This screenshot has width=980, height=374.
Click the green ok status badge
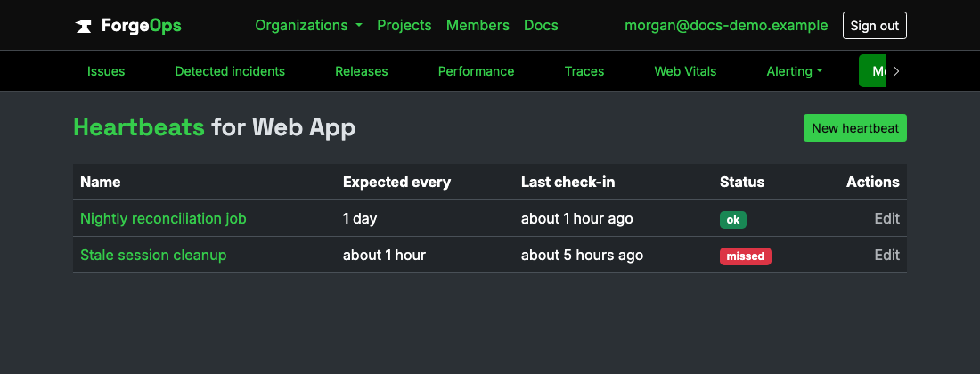pos(733,220)
